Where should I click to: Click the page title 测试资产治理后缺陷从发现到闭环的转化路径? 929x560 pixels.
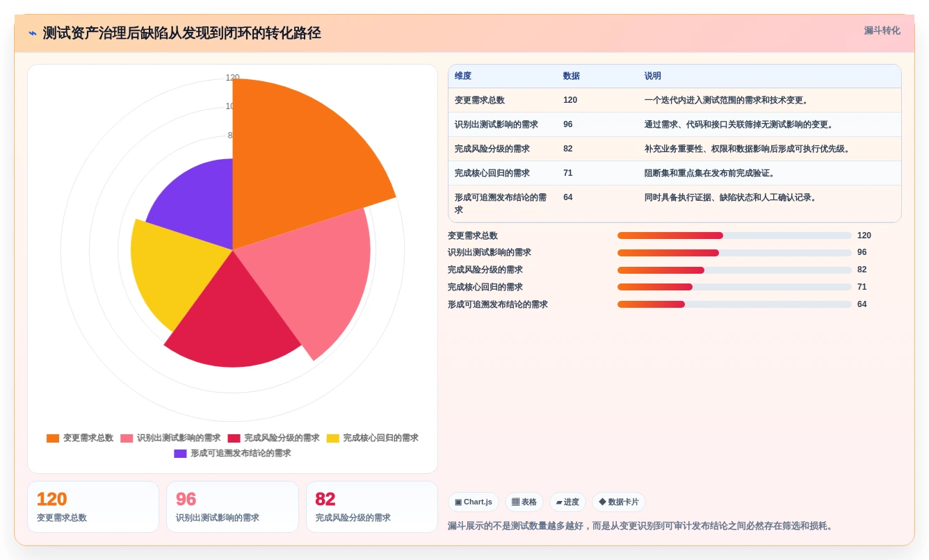182,33
